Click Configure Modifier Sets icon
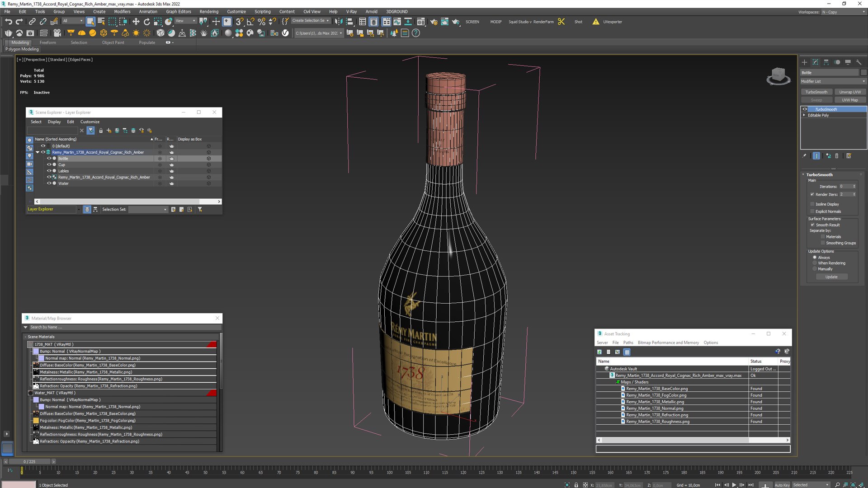Image resolution: width=868 pixels, height=488 pixels. coord(849,156)
